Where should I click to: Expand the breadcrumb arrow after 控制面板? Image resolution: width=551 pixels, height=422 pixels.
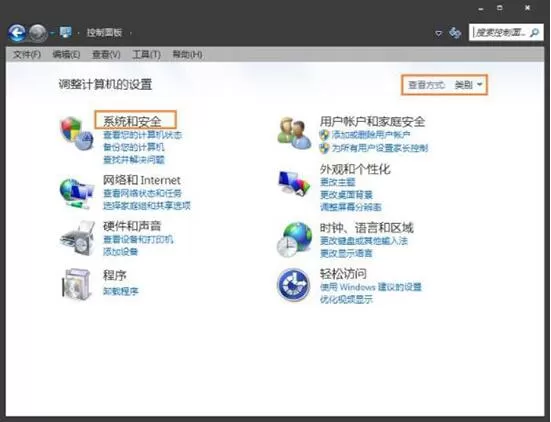point(131,33)
